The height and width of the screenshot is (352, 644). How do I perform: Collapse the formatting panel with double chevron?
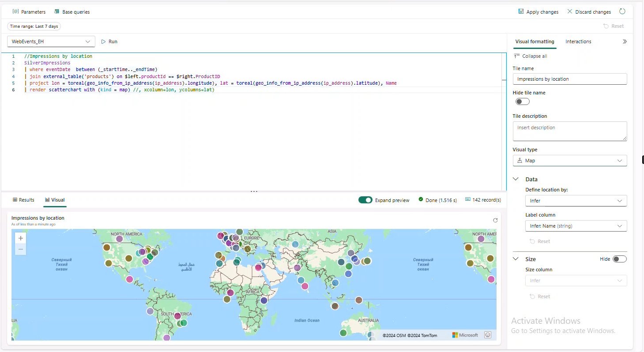[x=625, y=41]
